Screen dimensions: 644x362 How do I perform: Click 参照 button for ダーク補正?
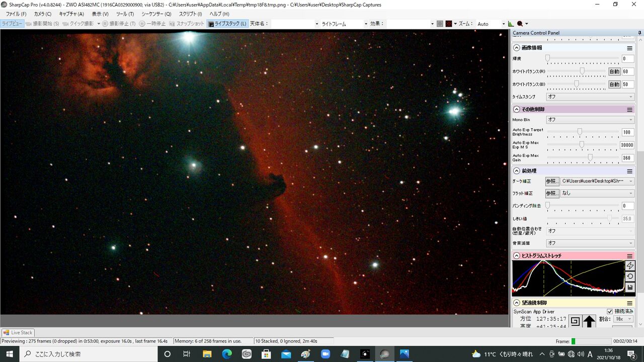552,181
